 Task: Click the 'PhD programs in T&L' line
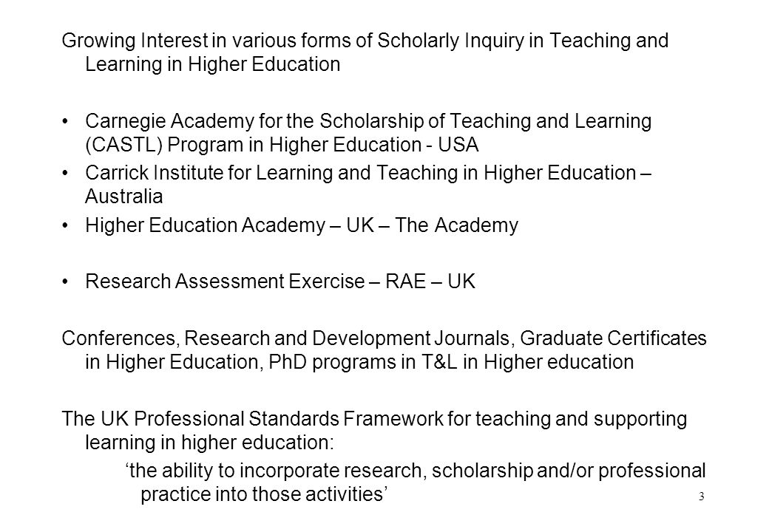(359, 363)
